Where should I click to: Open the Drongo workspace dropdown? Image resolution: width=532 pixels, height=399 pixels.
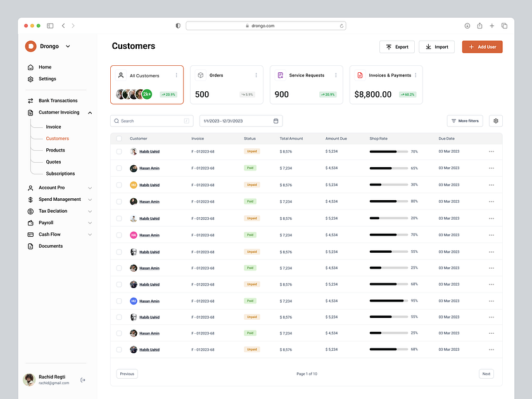coord(66,46)
